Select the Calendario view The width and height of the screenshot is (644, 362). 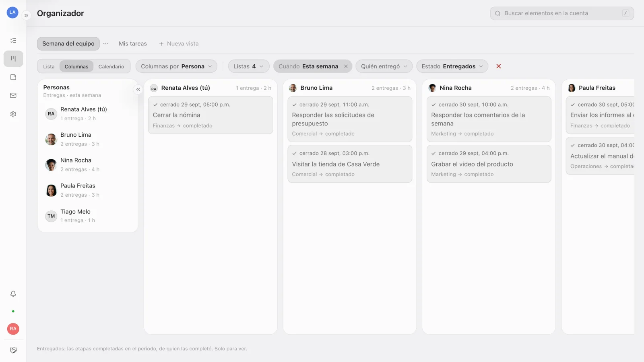(x=111, y=66)
